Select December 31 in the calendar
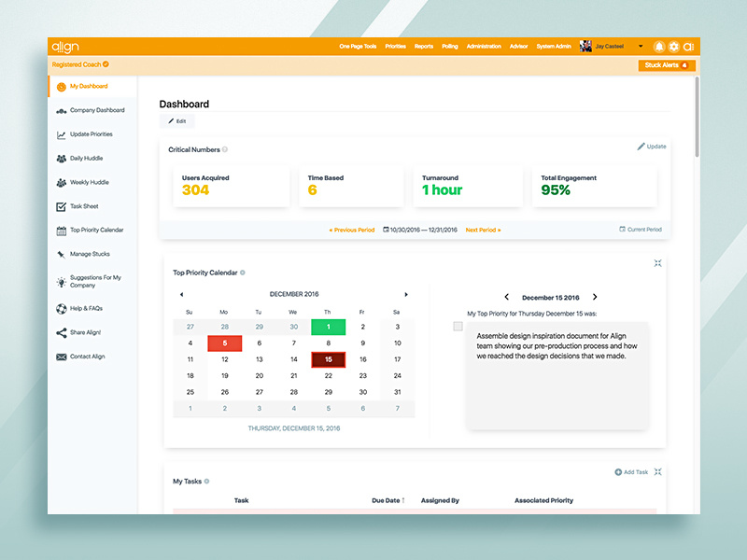747x560 pixels. (x=398, y=392)
